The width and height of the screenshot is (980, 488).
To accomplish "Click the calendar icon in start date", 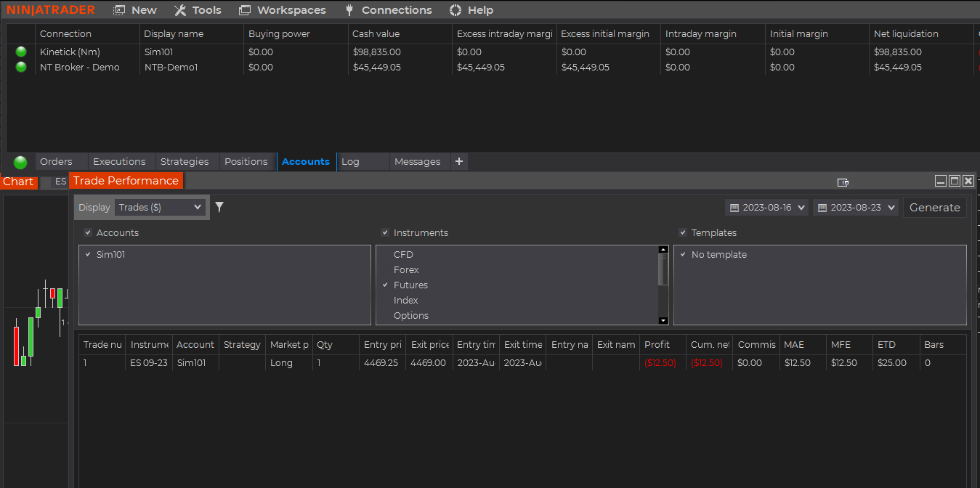I will tap(734, 208).
